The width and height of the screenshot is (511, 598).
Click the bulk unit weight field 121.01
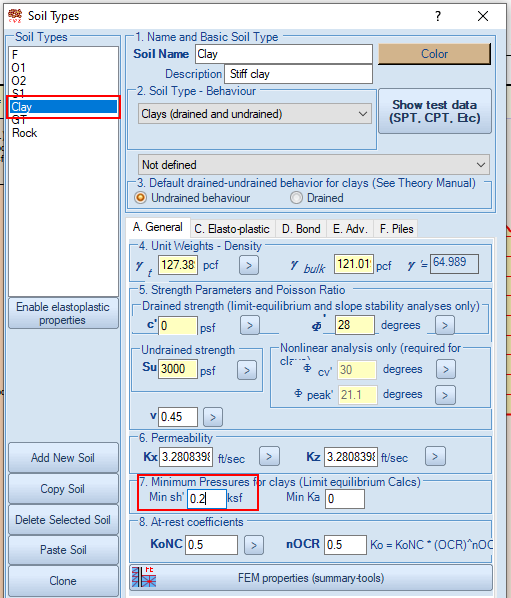coord(354,264)
